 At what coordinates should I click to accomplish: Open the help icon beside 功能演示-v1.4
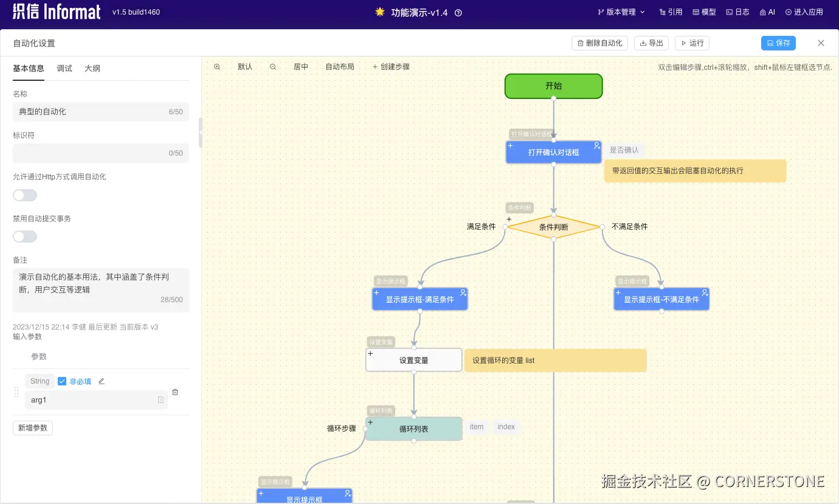click(458, 12)
